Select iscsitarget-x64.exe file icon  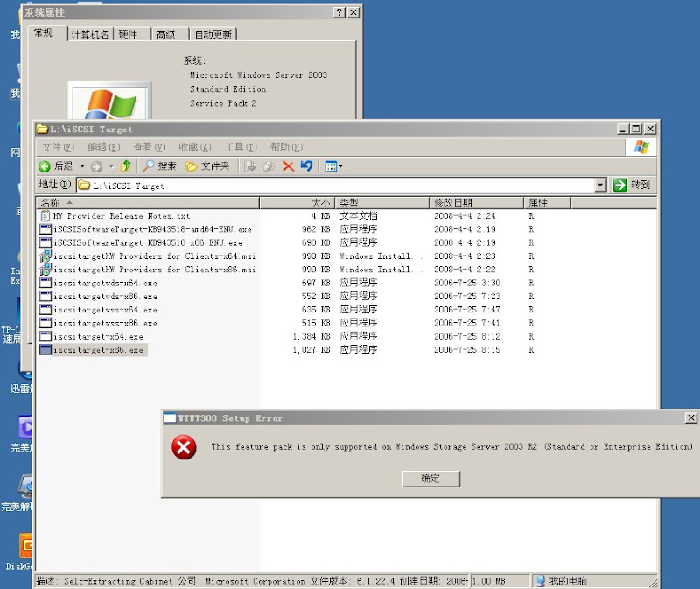45,337
